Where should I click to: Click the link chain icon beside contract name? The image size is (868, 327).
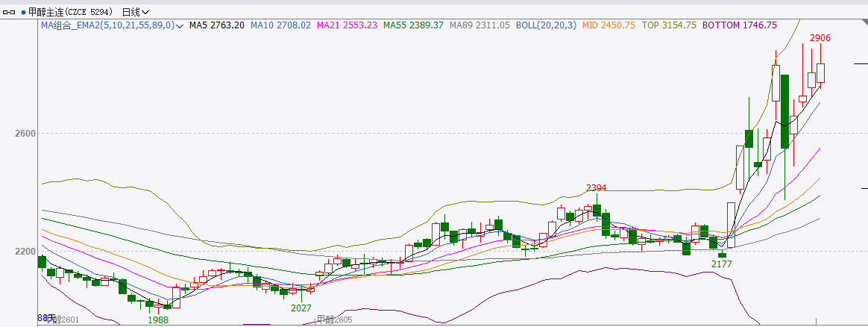(10, 13)
